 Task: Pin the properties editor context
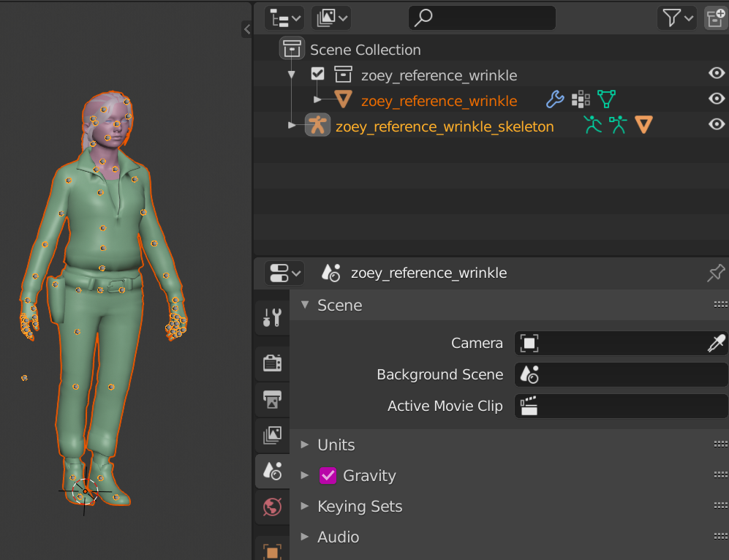click(x=716, y=273)
